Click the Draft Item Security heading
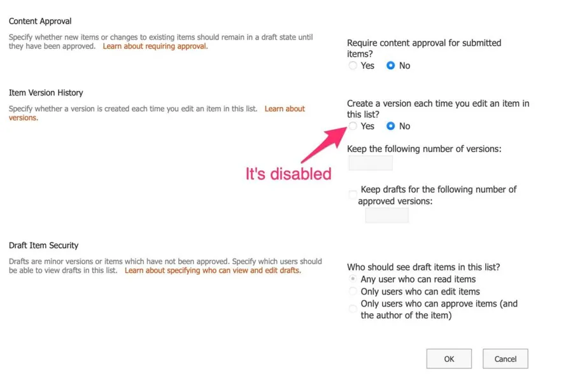The height and width of the screenshot is (392, 573). point(44,246)
